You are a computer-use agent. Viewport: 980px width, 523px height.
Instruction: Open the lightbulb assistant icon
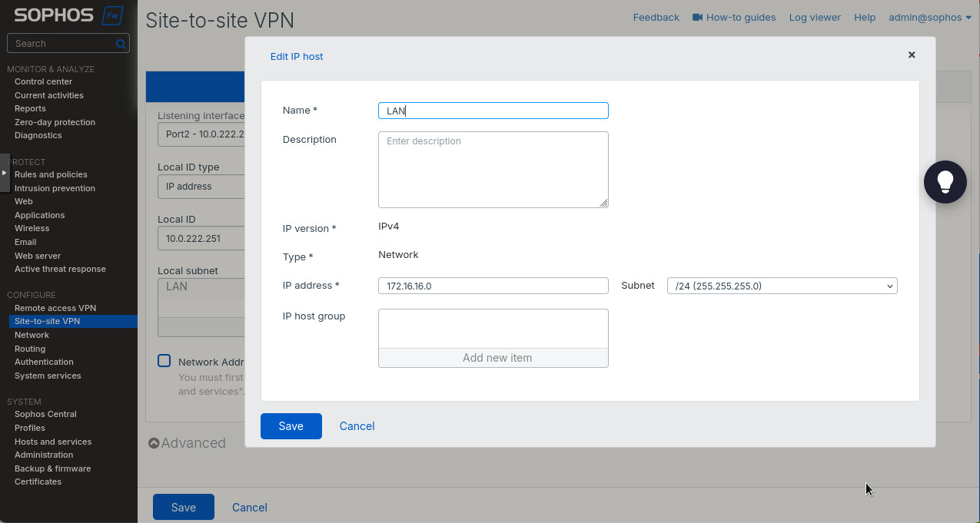click(945, 181)
